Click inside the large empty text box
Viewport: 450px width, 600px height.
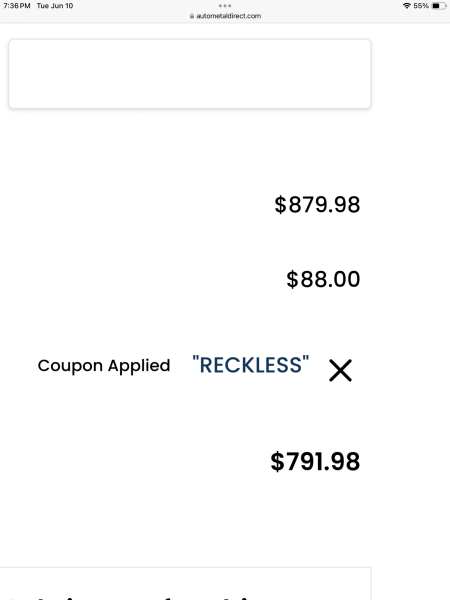tap(190, 74)
